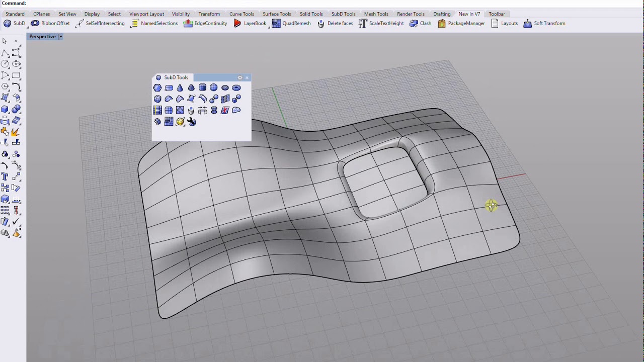Image resolution: width=644 pixels, height=362 pixels.
Task: Create a SubD cylinder from SubD Tools
Action: tap(203, 87)
